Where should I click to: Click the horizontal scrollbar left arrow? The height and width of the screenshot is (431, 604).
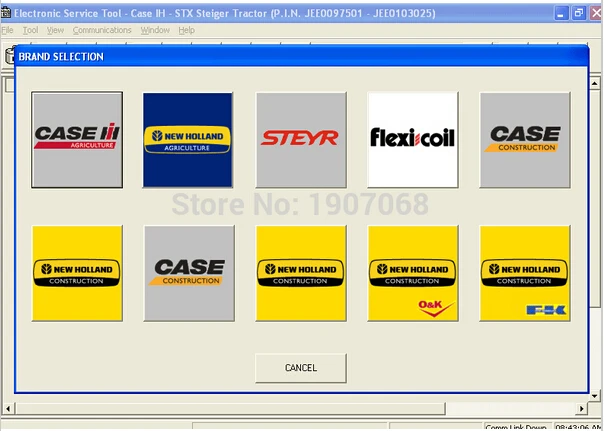[8, 408]
